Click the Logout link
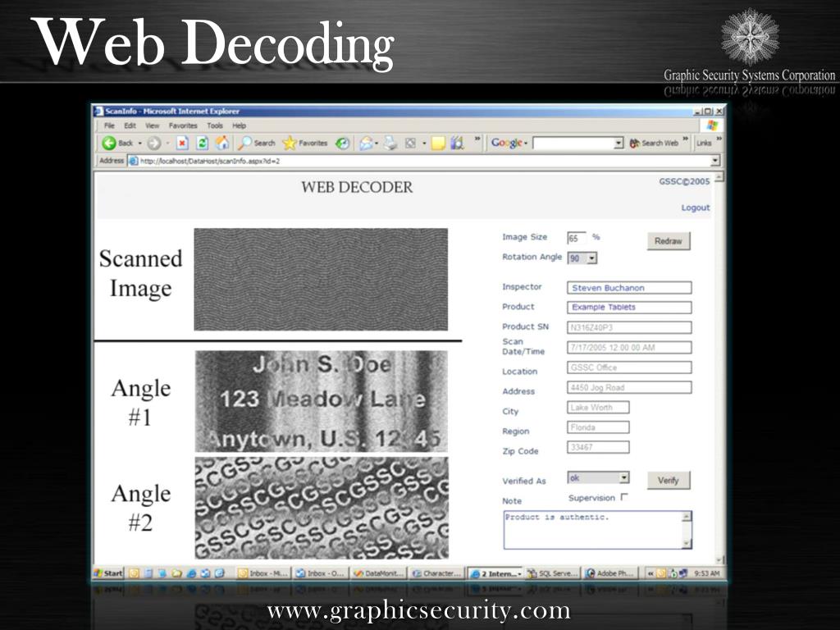Viewport: 840px width, 630px height. 696,208
